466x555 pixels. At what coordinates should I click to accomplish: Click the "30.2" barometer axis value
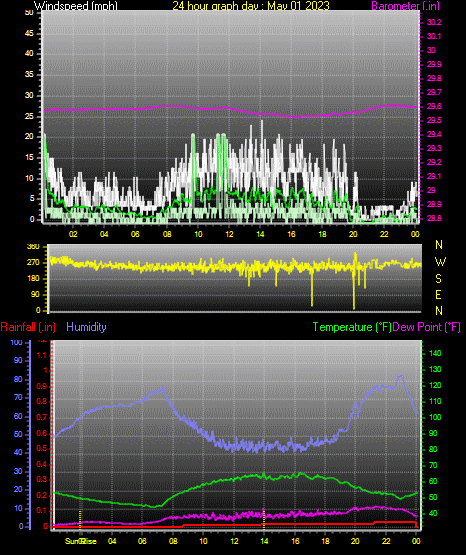click(434, 22)
